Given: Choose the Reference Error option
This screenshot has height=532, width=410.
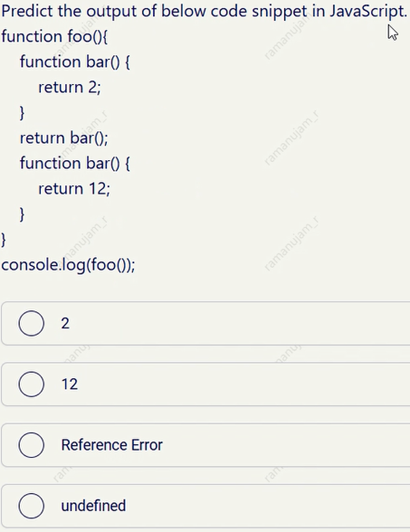Looking at the screenshot, I should [x=31, y=445].
